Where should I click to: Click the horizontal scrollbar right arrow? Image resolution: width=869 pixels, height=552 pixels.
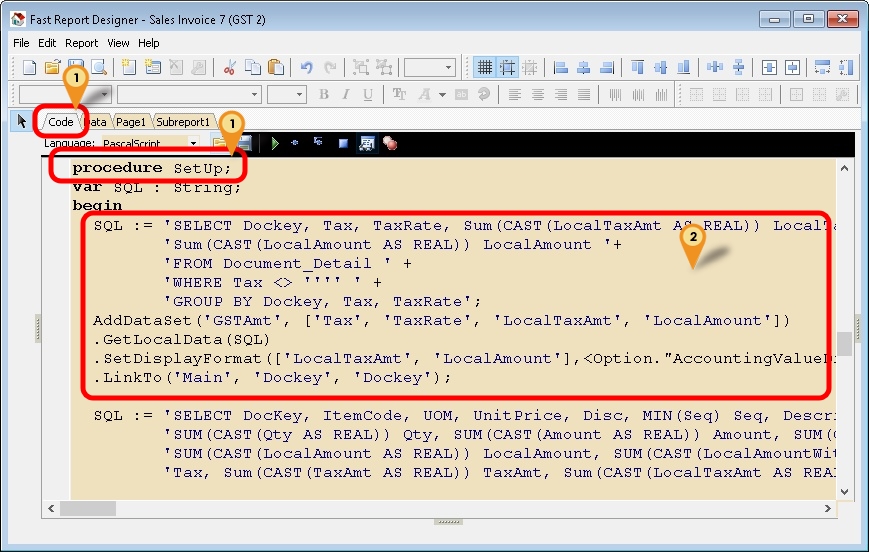[x=828, y=508]
